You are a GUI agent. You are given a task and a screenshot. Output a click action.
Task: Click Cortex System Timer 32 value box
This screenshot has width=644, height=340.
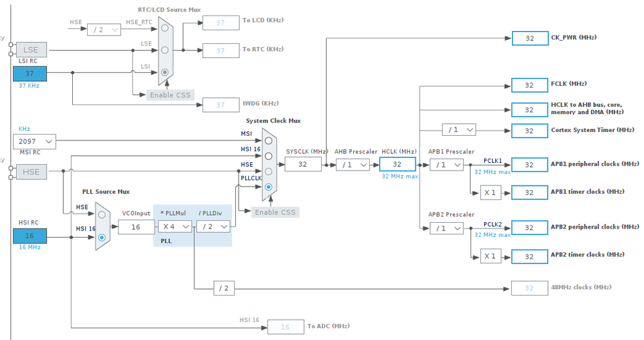(529, 131)
